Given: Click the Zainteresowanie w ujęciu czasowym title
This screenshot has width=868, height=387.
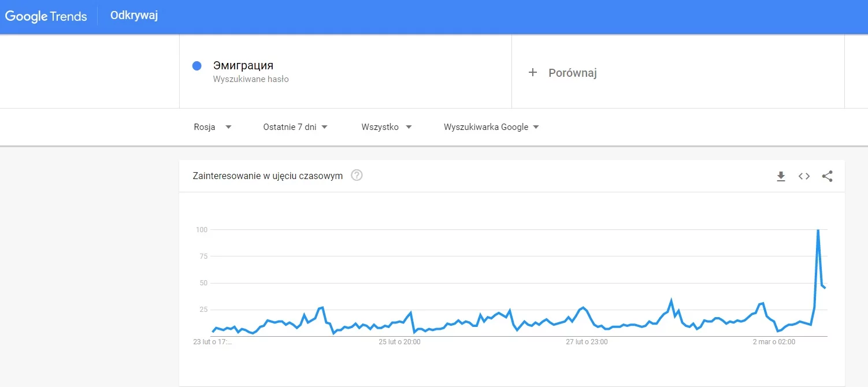Looking at the screenshot, I should 268,176.
